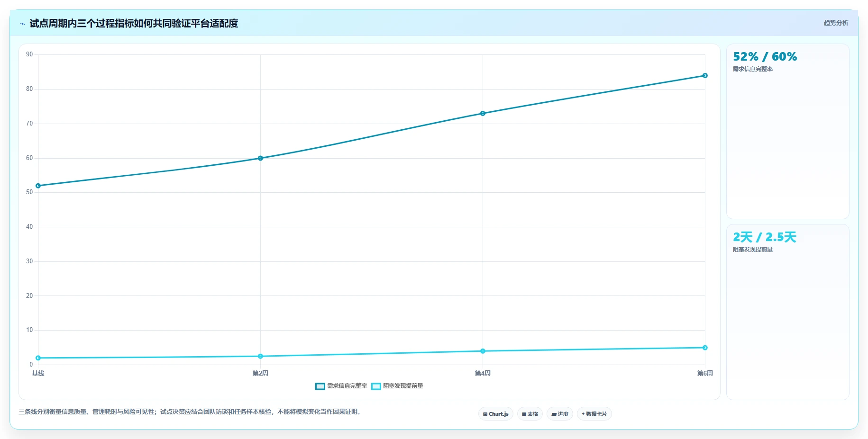The image size is (868, 439).
Task: Click the trend icon beside the title
Action: pos(22,24)
